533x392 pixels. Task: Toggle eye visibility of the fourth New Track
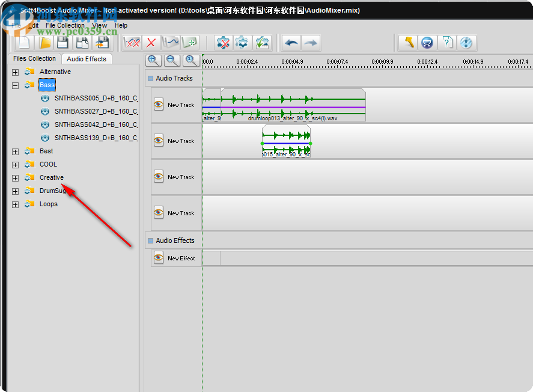[x=159, y=212]
